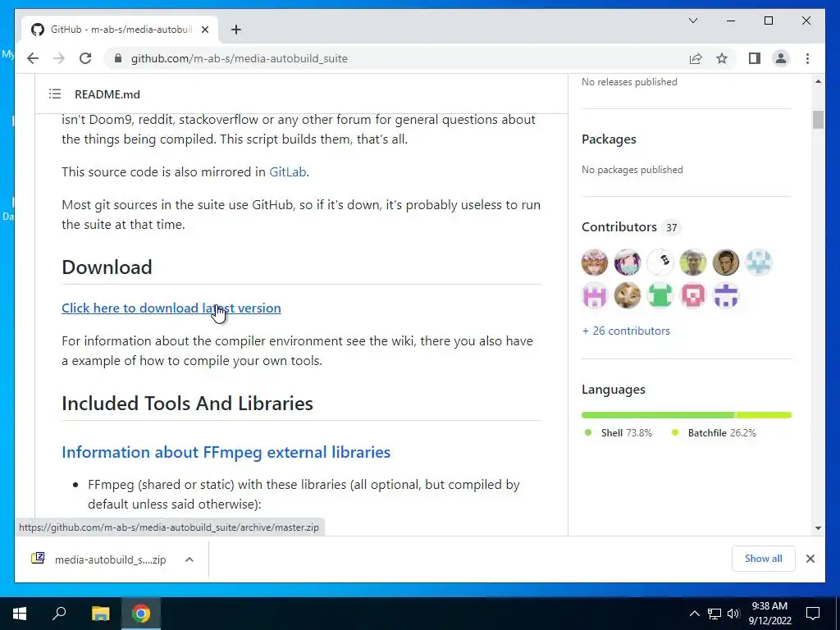This screenshot has width=840, height=630.
Task: Open the fourth contributor avatar with glasses
Action: tap(693, 262)
